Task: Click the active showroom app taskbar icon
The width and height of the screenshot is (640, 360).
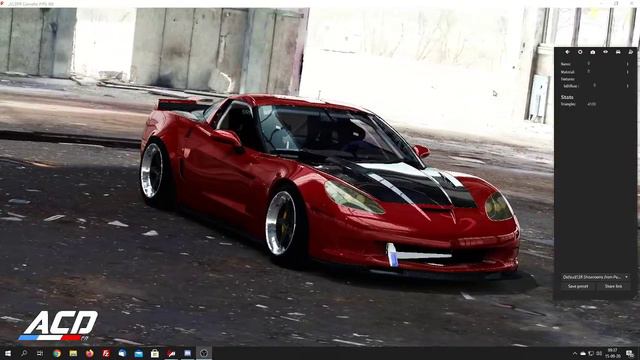Action: 204,353
